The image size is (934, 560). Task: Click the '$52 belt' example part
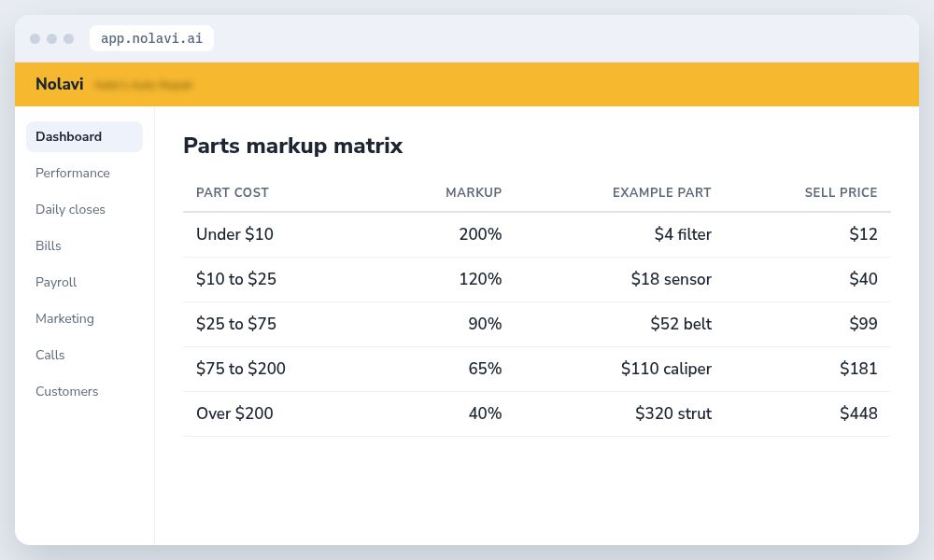click(681, 324)
